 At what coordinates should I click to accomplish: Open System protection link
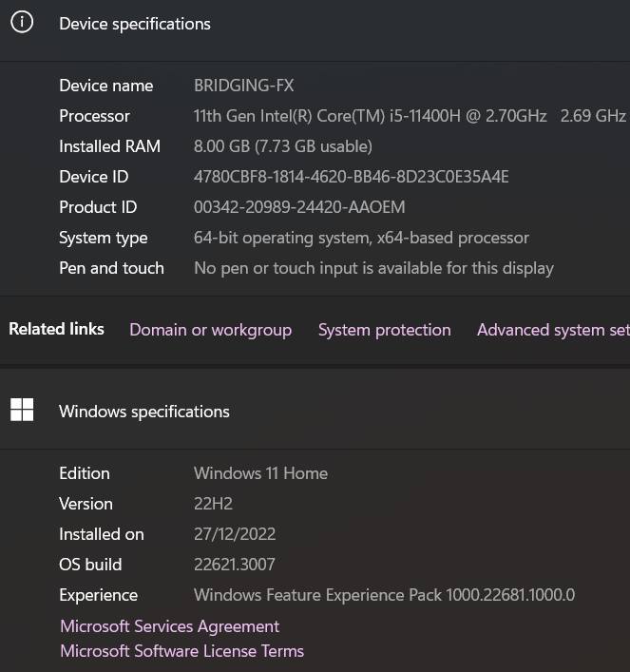pos(385,330)
